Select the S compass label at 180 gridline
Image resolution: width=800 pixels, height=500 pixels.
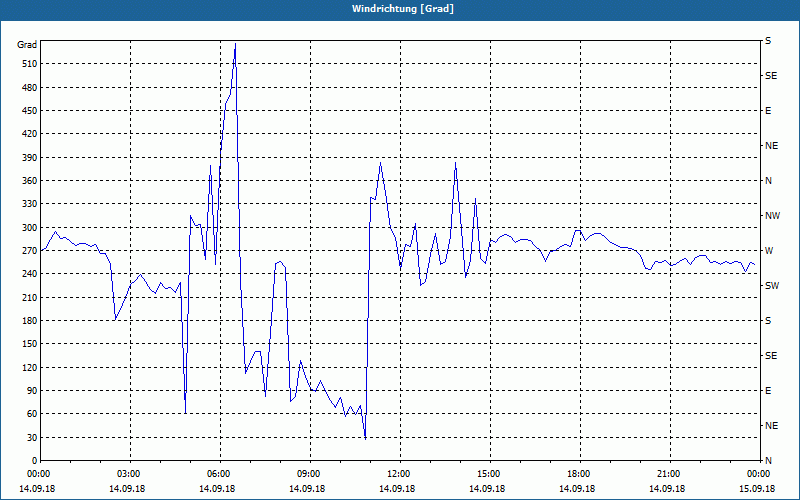[x=768, y=321]
